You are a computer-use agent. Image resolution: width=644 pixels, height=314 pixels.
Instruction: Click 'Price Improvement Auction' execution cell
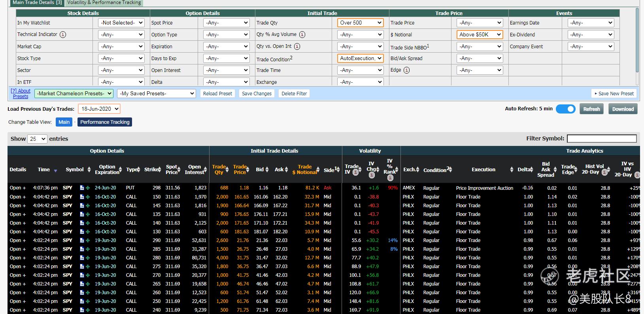click(x=484, y=188)
